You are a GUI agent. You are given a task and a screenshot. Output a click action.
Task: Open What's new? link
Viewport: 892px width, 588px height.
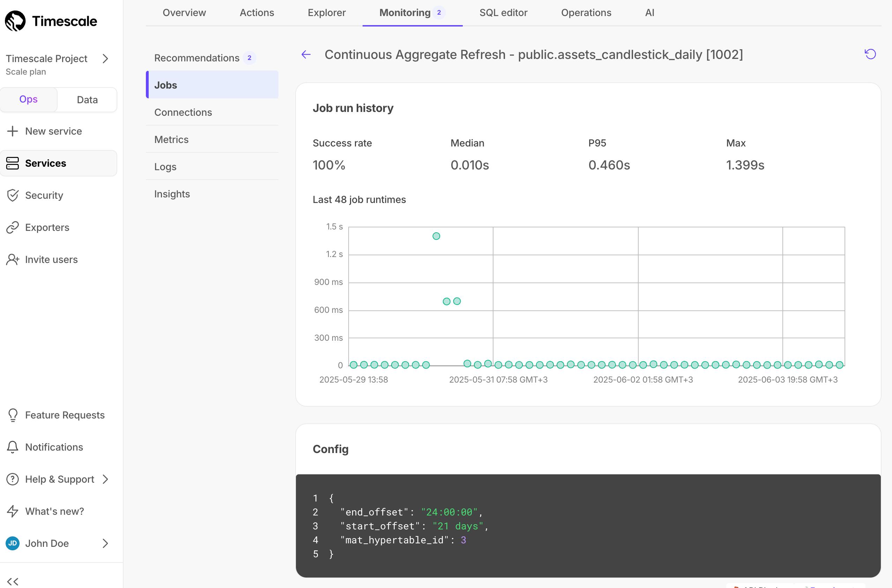(58, 511)
